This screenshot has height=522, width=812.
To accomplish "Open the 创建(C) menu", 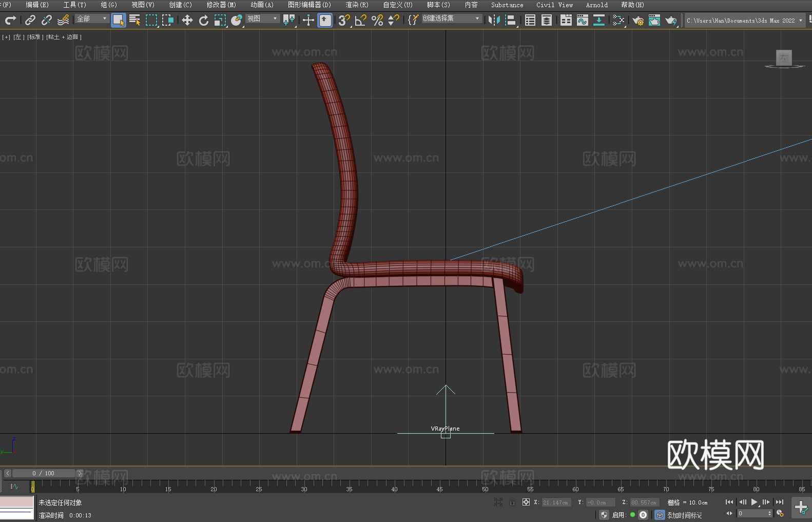I will [180, 5].
